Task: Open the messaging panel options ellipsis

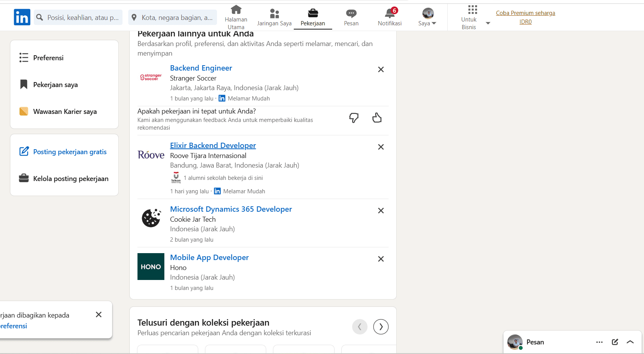Action: tap(599, 342)
